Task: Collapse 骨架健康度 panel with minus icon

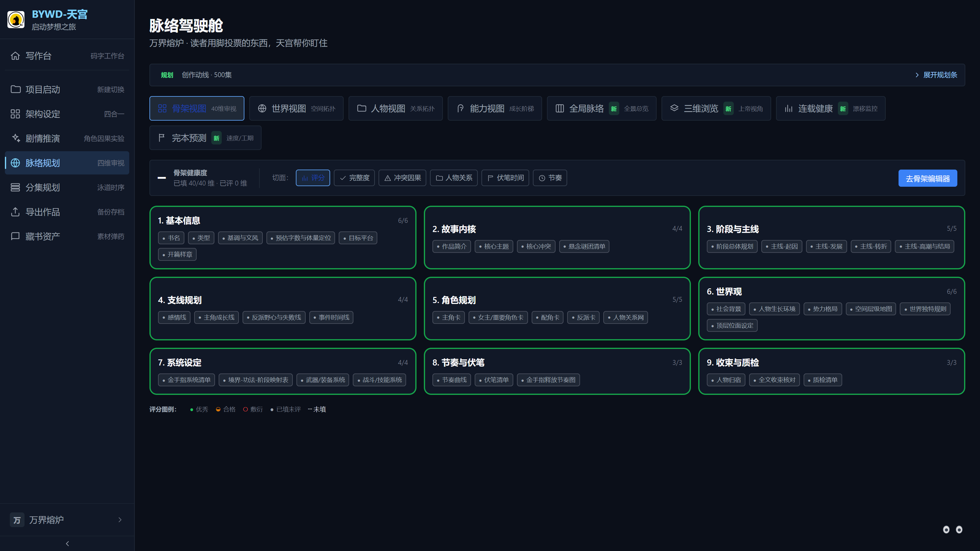Action: [162, 178]
